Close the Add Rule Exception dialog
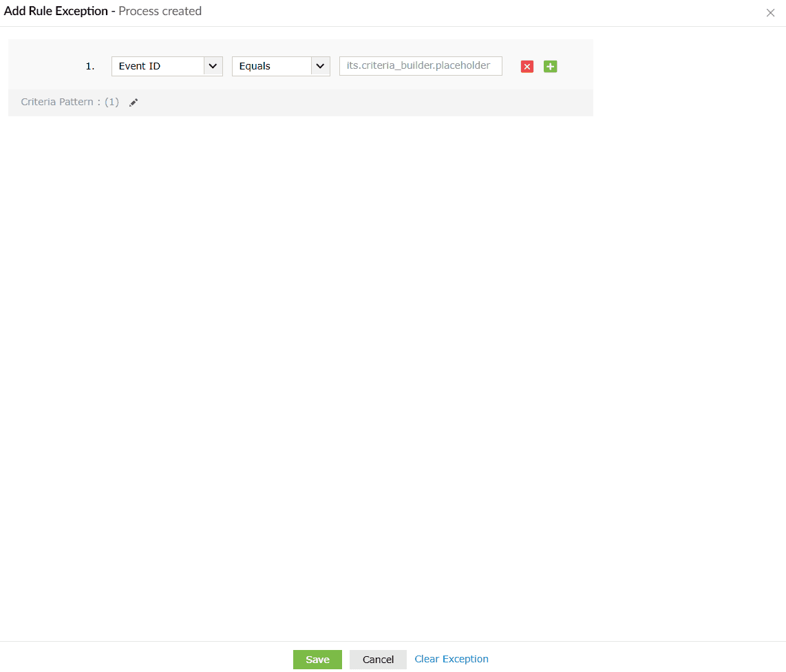Image resolution: width=786 pixels, height=672 pixels. click(x=770, y=12)
